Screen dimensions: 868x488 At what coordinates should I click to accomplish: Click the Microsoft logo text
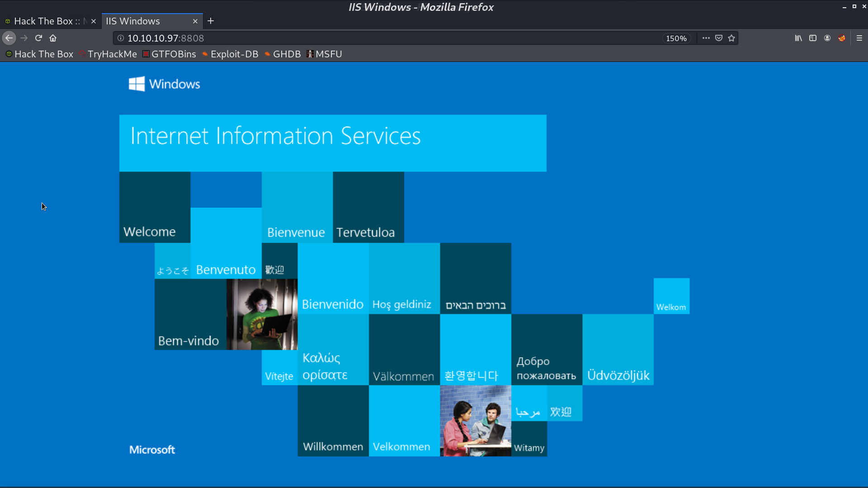tap(152, 450)
